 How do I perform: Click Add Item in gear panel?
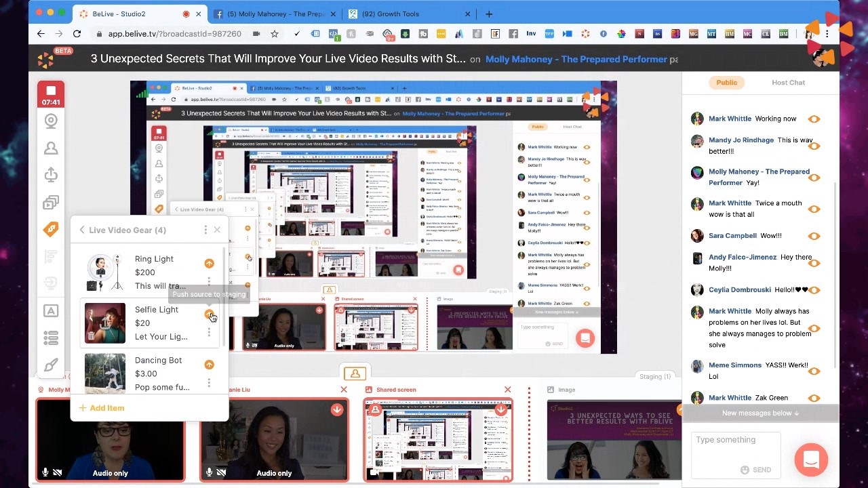pos(102,408)
